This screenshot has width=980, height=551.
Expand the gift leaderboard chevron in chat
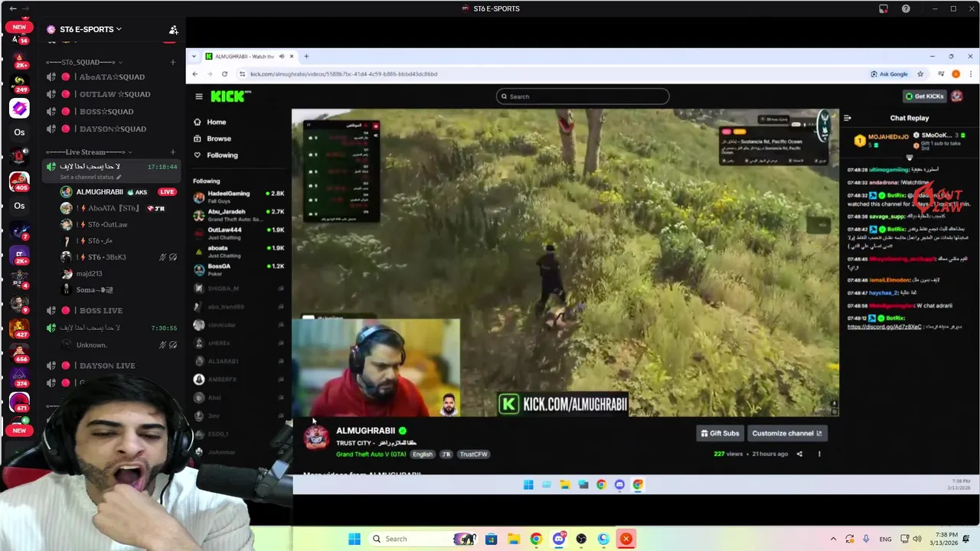point(910,158)
